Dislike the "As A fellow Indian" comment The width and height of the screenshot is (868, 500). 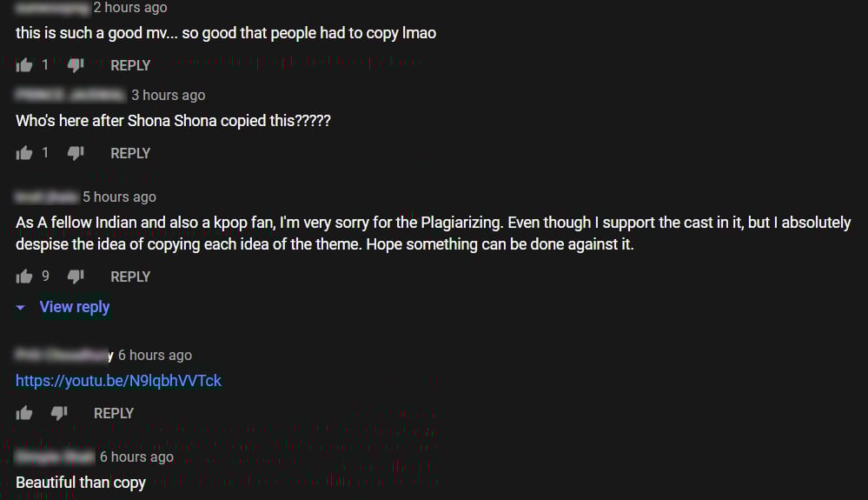(x=76, y=277)
